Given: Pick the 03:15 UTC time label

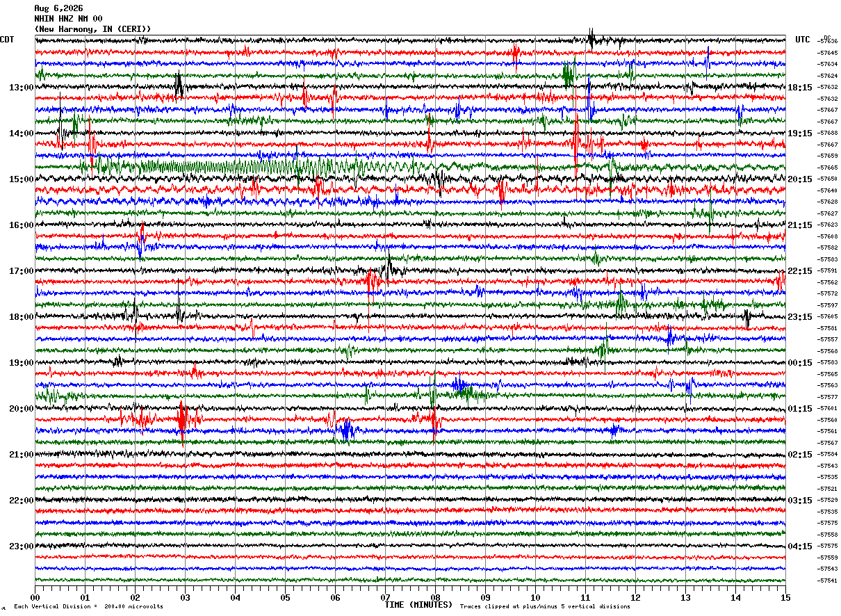Looking at the screenshot, I should click(800, 501).
